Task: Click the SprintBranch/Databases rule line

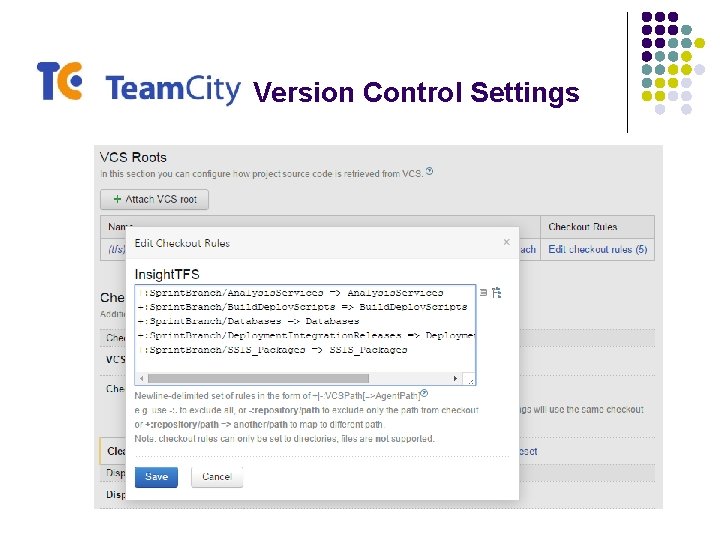Action: 248,321
